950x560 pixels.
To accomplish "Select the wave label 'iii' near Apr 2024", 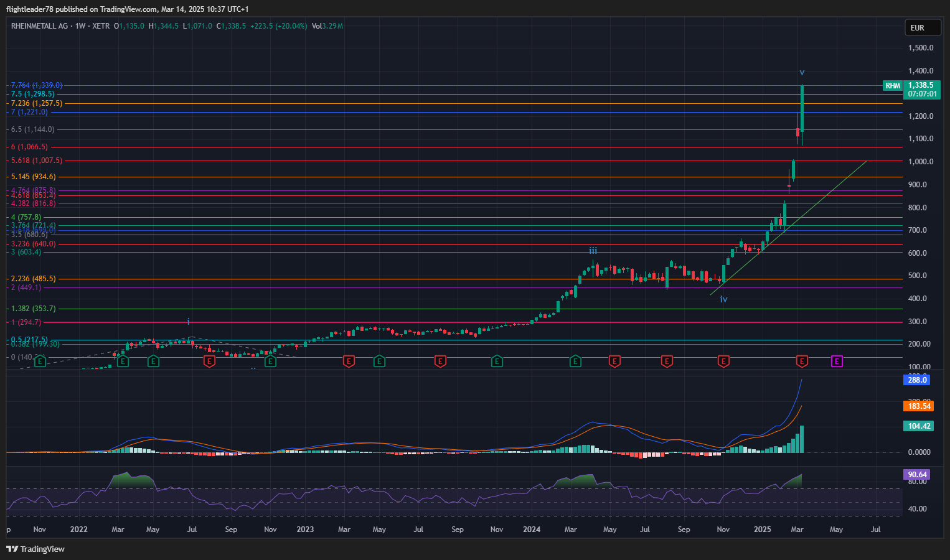I will pos(593,251).
